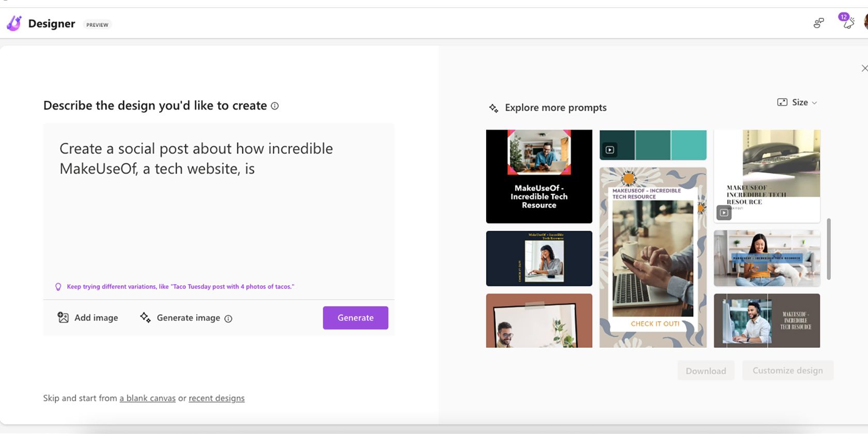The width and height of the screenshot is (868, 434).
Task: Click the info icon next to Generate image
Action: 228,319
